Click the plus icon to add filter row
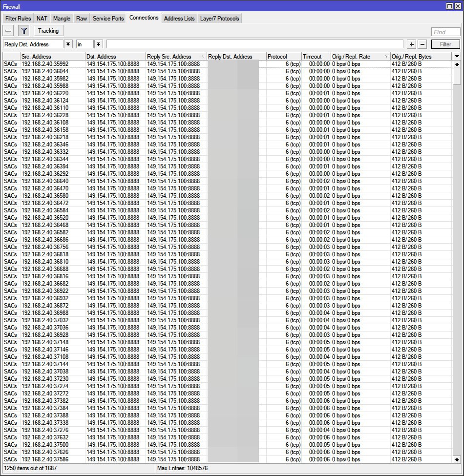This screenshot has height=476, width=464. (x=412, y=44)
